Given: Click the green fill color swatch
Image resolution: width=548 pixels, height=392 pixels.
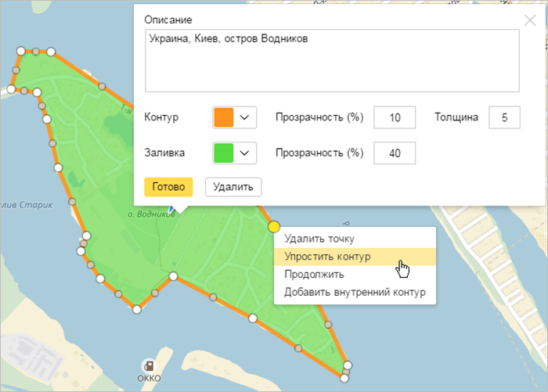Looking at the screenshot, I should pos(223,153).
